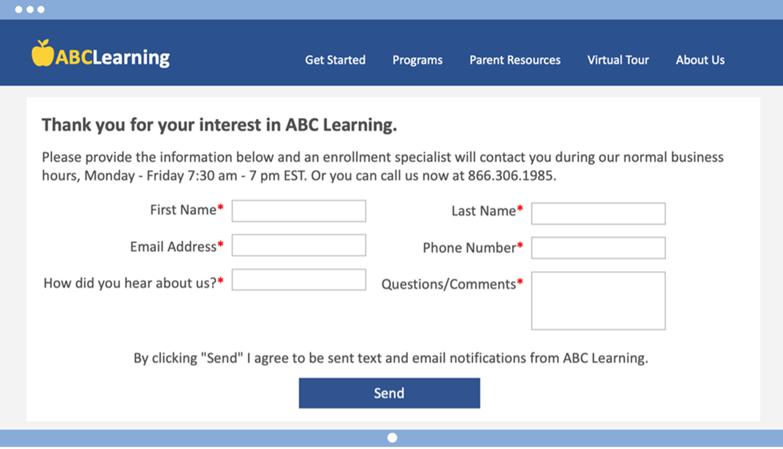Image resolution: width=783 pixels, height=449 pixels.
Task: Click the first window control dot
Action: (x=18, y=9)
